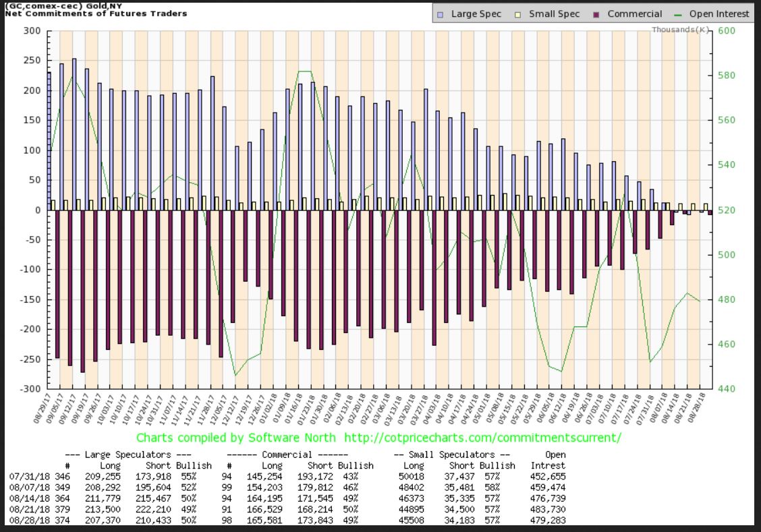
Task: Click the Large Spec legend color swatch
Action: [x=441, y=14]
